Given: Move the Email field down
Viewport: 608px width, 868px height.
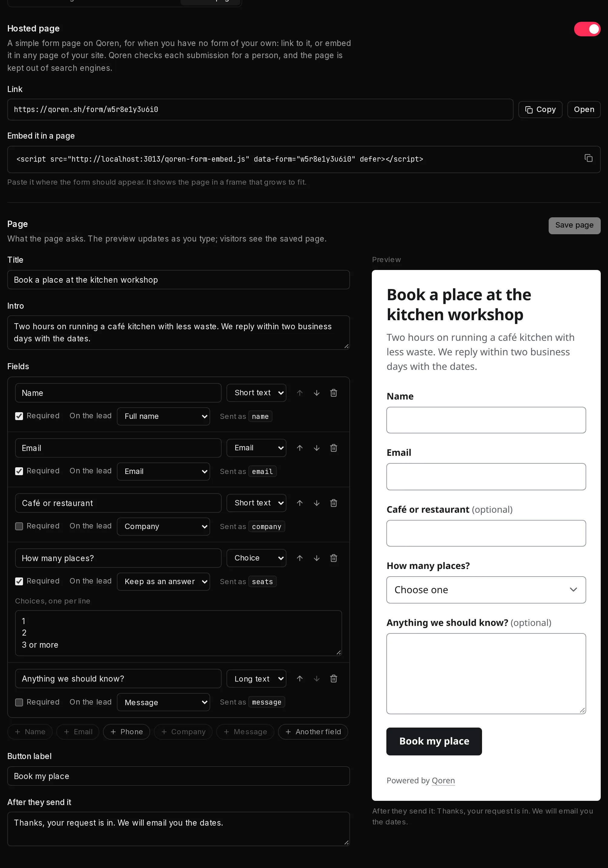Looking at the screenshot, I should (316, 448).
